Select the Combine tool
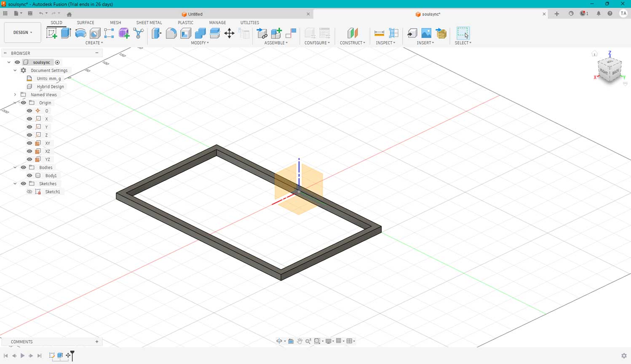 (x=201, y=33)
